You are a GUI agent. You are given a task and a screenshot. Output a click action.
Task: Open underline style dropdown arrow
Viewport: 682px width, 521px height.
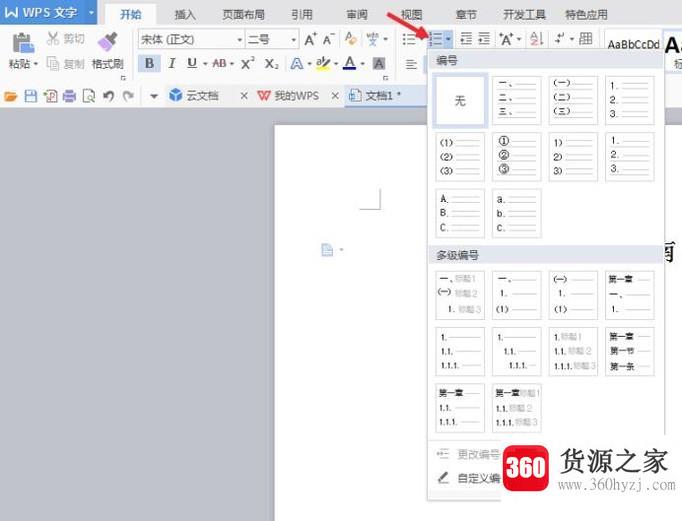[205, 64]
